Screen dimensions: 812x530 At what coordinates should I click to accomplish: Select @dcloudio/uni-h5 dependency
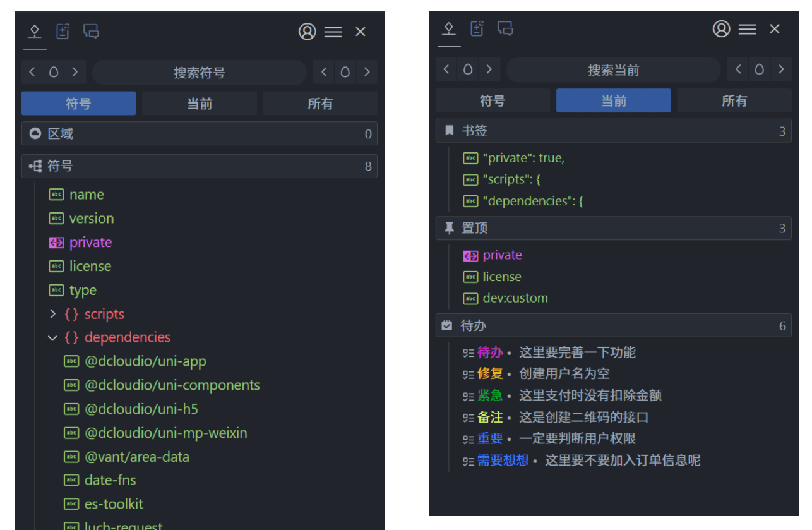(x=141, y=409)
